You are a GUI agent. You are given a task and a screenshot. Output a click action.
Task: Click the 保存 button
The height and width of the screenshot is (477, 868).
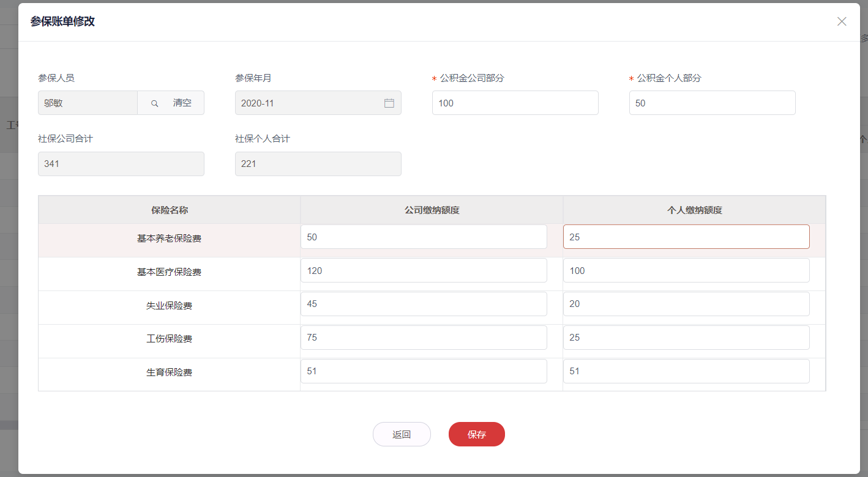(476, 434)
